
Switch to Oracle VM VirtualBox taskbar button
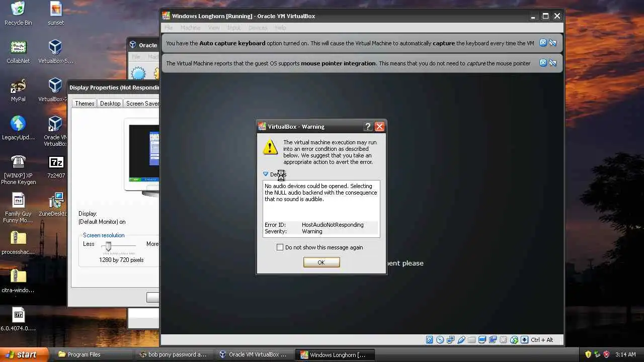coord(255,354)
